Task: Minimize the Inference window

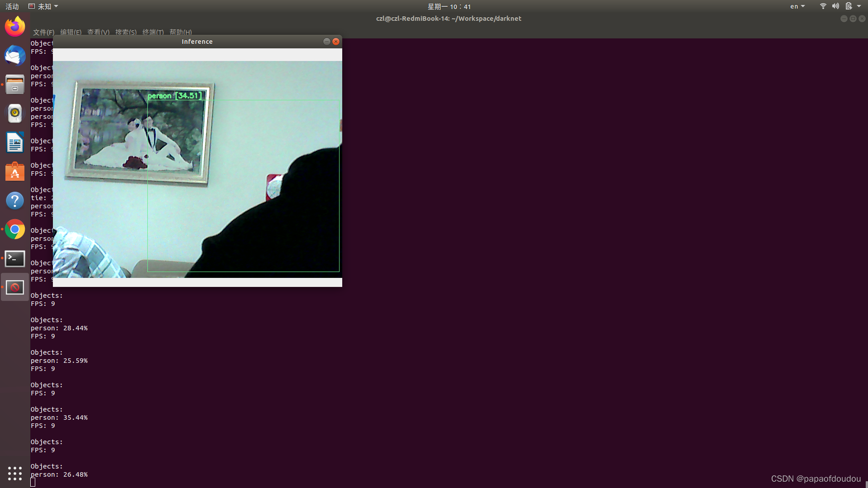Action: (326, 42)
